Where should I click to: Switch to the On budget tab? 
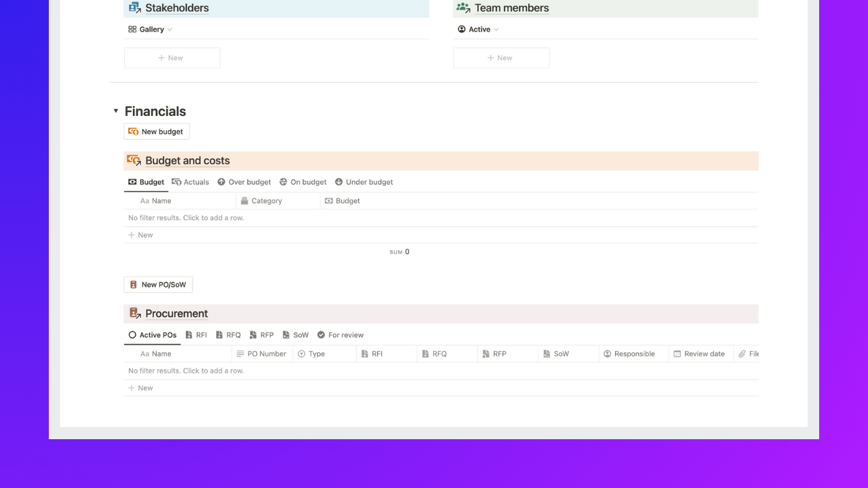[303, 182]
